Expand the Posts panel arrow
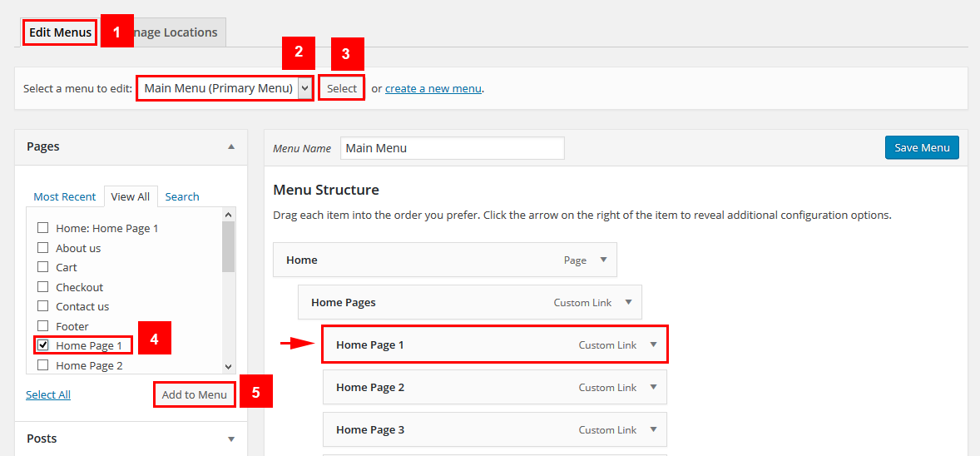 point(231,439)
